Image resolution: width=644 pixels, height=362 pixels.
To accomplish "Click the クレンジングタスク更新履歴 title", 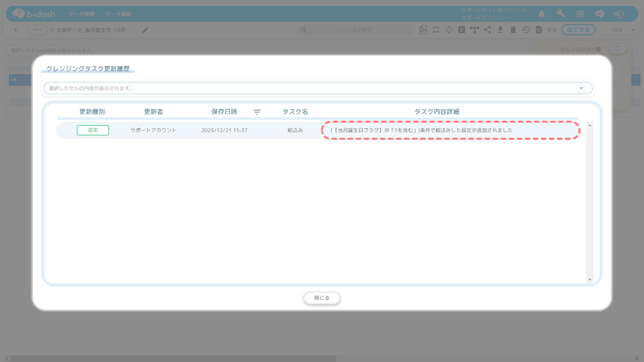I will [88, 68].
